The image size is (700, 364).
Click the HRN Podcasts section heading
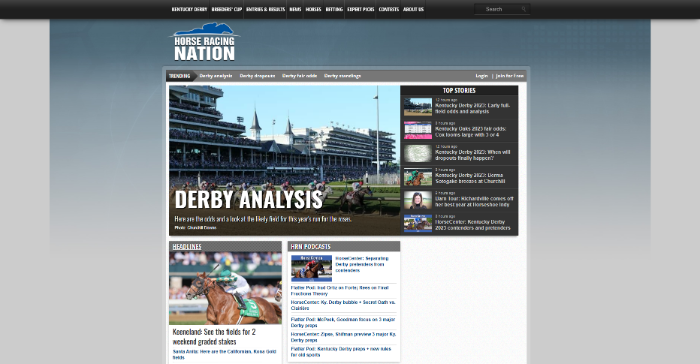[x=310, y=247]
